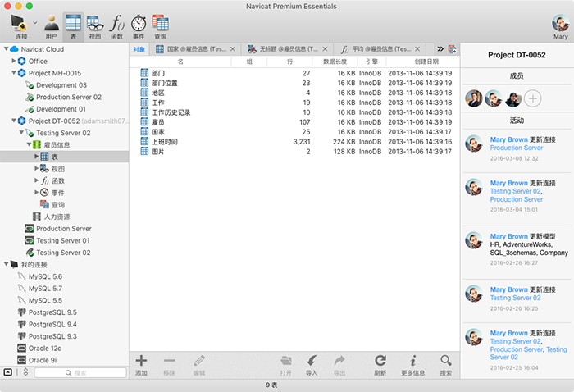Image resolution: width=574 pixels, height=392 pixels.
Task: Show more tabs with double-arrow button
Action: (x=440, y=49)
